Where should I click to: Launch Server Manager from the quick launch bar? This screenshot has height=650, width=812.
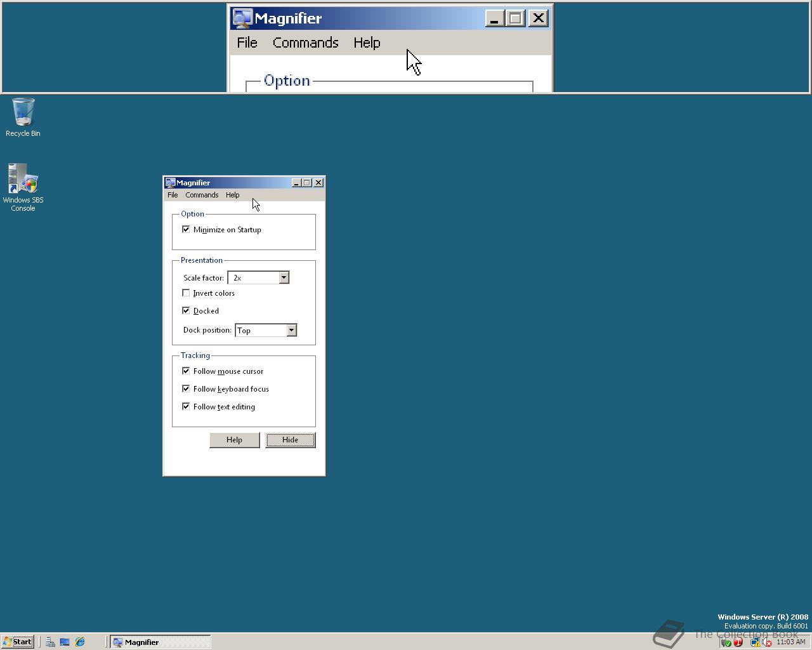[50, 642]
